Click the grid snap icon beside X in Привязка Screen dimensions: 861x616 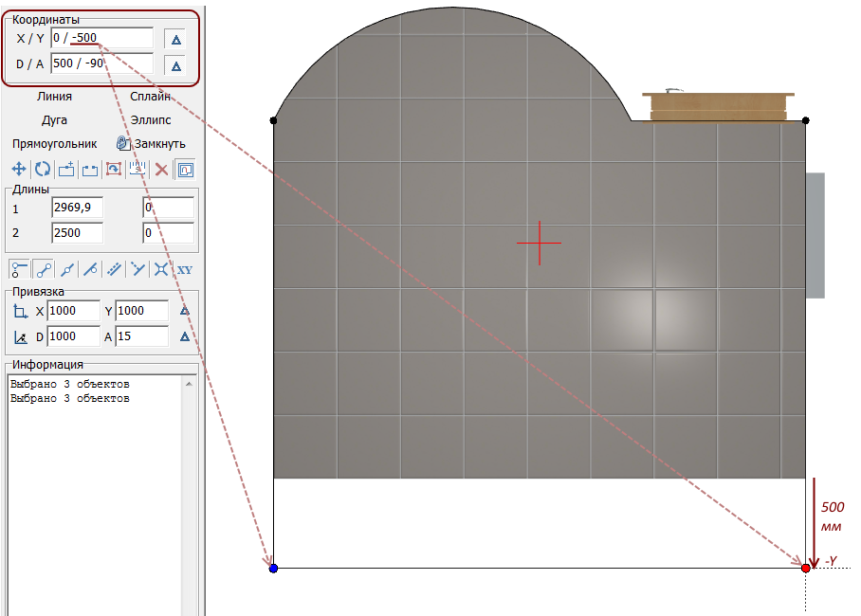tap(21, 311)
